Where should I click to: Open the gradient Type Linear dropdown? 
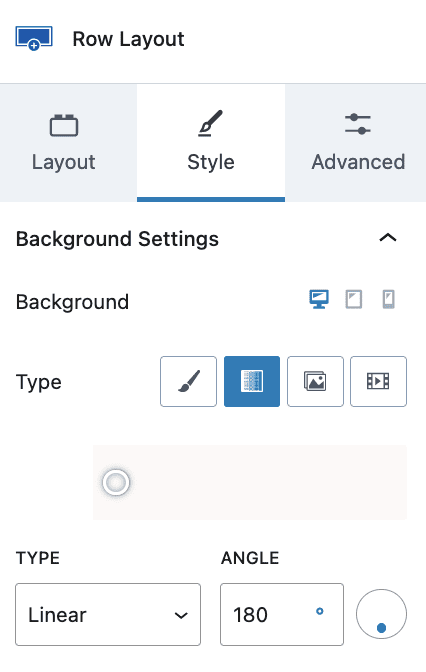pyautogui.click(x=108, y=615)
